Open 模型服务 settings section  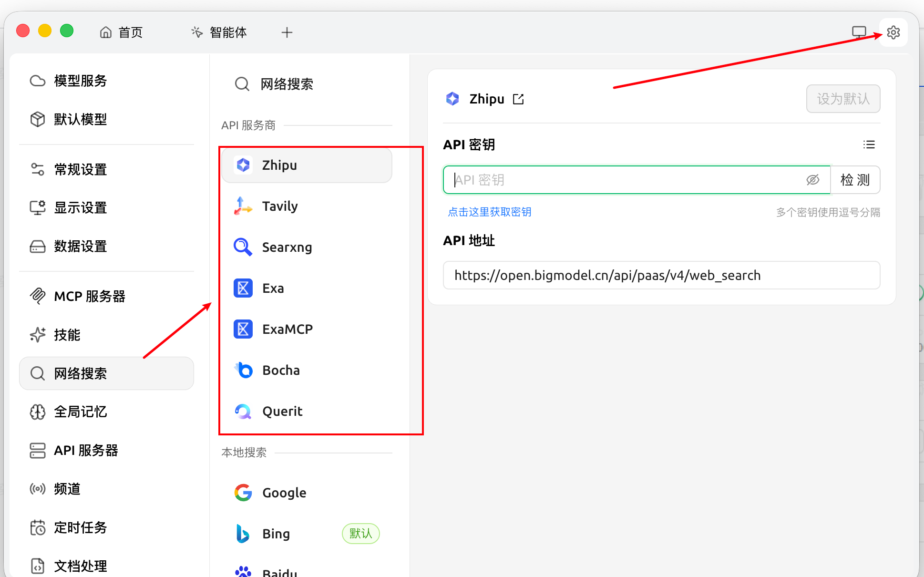106,81
